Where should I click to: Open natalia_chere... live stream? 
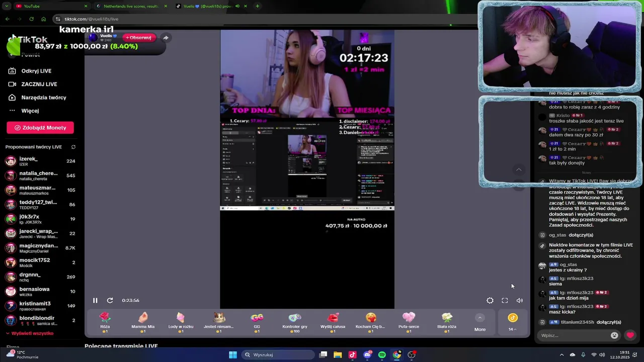(40, 175)
